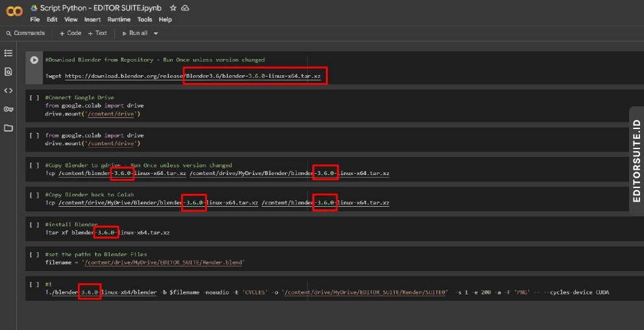644x330 pixels.
Task: Click the '#Connect Google Drive' comment line
Action: 80,97
